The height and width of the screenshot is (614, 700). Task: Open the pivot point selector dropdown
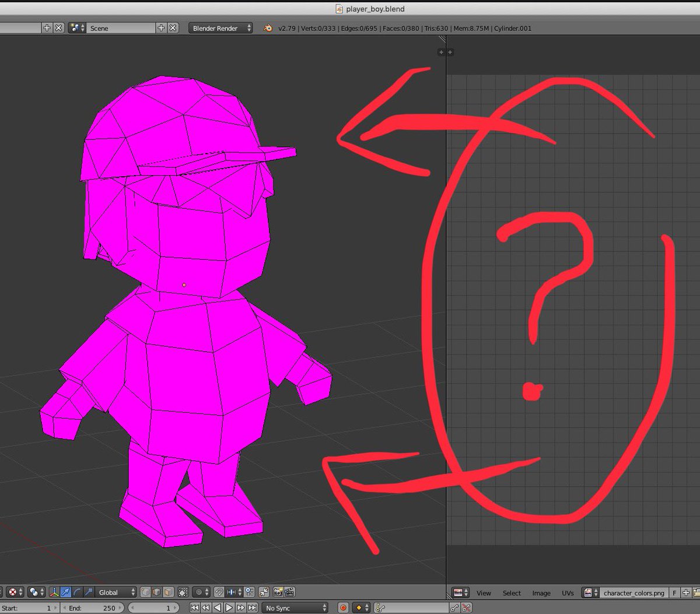[x=36, y=592]
